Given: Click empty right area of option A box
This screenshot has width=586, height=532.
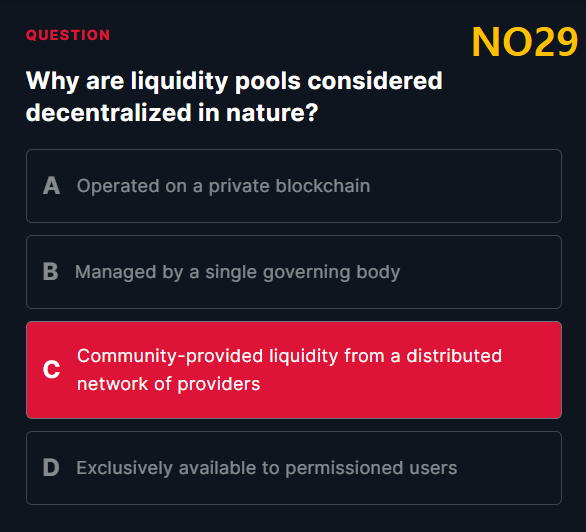Looking at the screenshot, I should point(465,186).
